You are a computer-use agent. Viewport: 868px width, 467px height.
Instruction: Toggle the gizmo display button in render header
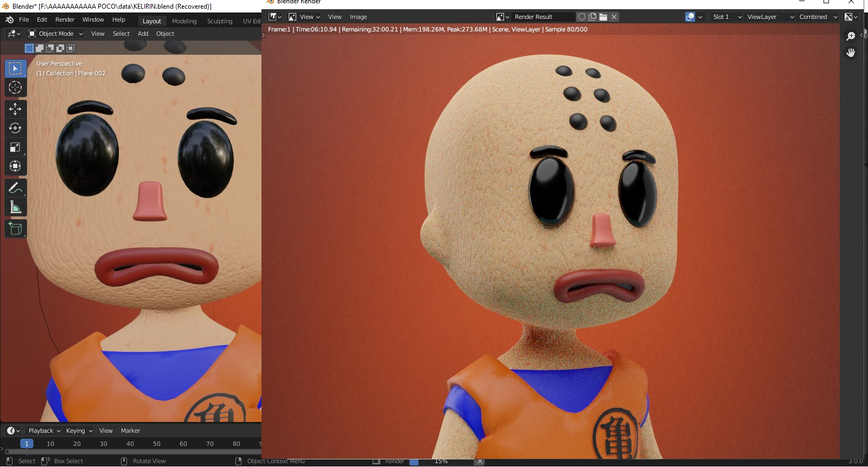pos(690,17)
